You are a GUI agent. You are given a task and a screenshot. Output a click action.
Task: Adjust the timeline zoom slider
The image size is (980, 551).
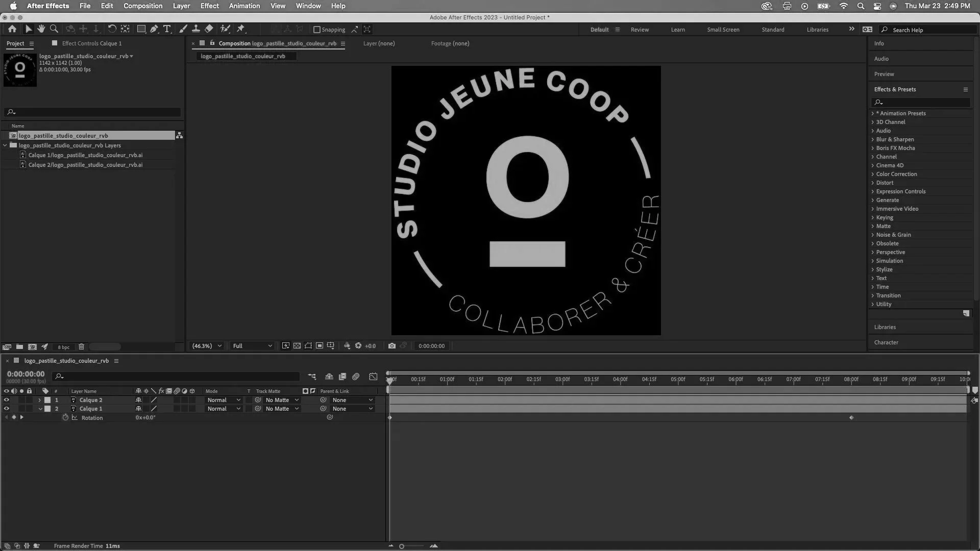402,546
